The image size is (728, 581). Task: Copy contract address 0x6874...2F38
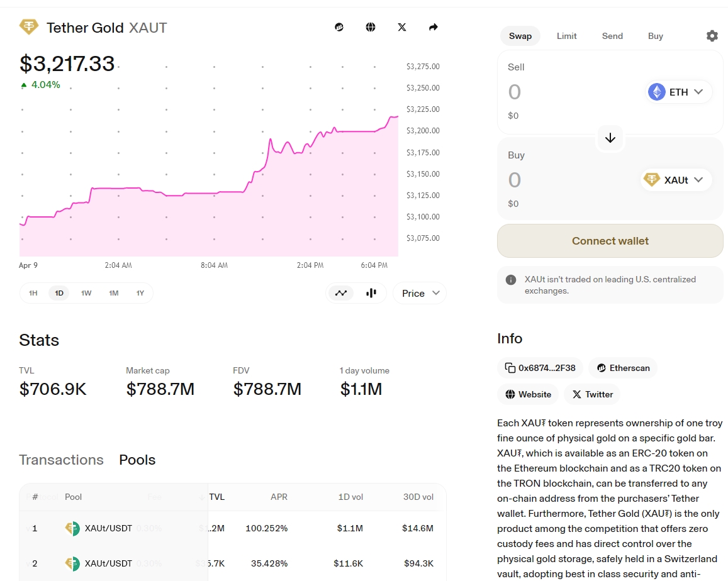[x=540, y=368]
